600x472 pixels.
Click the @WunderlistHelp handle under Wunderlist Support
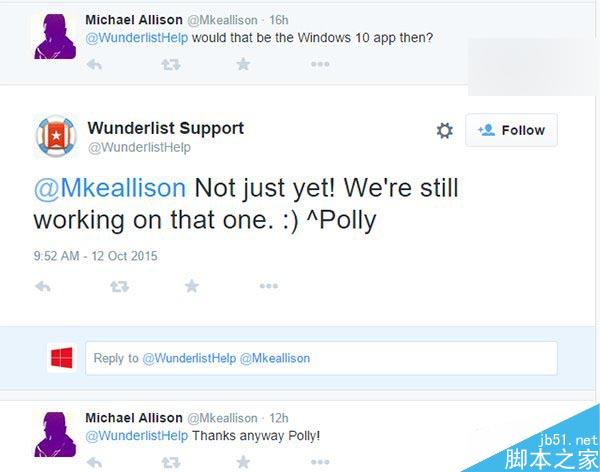(139, 148)
